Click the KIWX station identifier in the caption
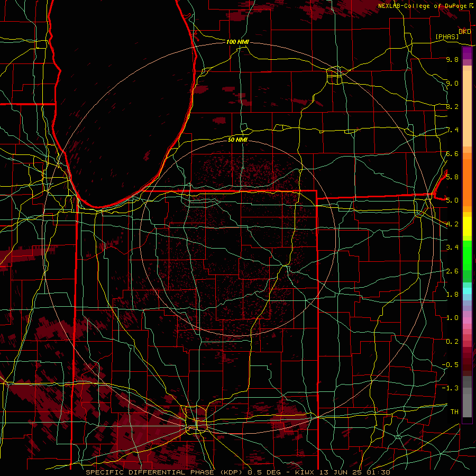The height and width of the screenshot is (476, 476). pos(305,472)
